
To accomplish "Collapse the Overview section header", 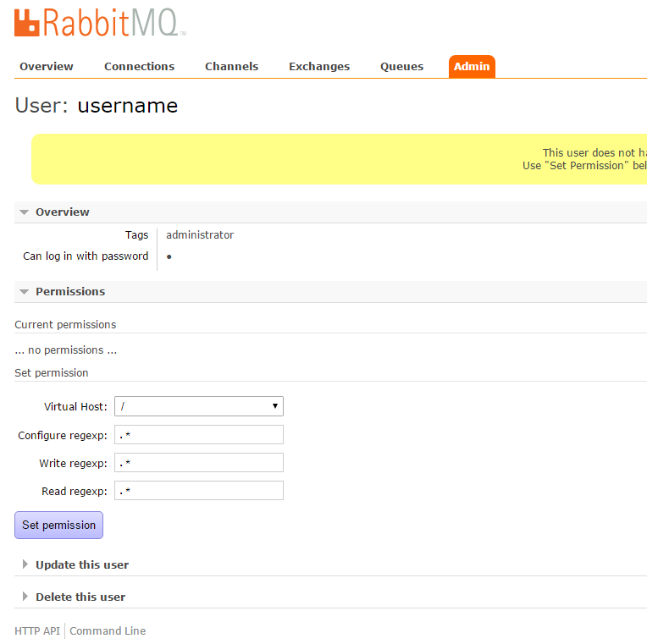I will tap(62, 212).
